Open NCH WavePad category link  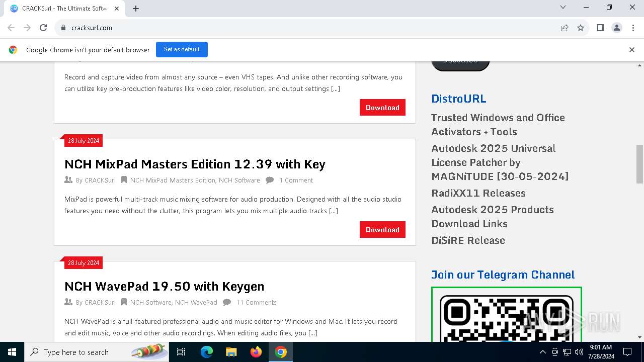coord(196,302)
